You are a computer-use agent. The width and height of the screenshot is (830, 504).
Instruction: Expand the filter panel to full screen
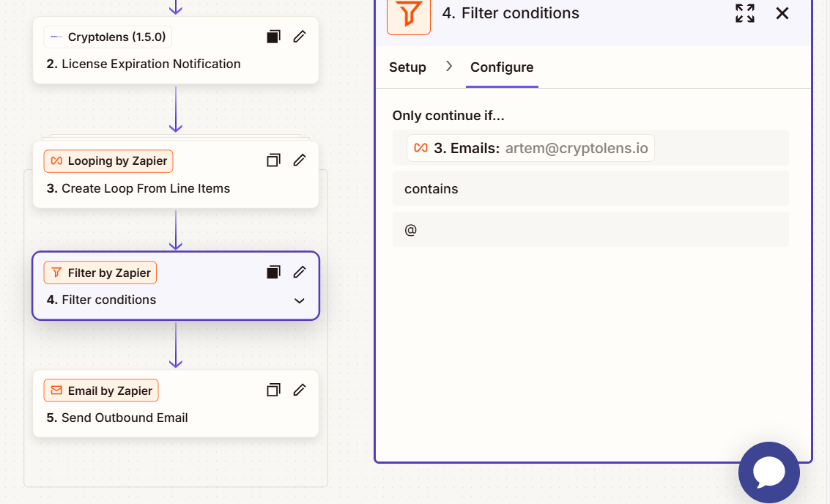click(745, 13)
